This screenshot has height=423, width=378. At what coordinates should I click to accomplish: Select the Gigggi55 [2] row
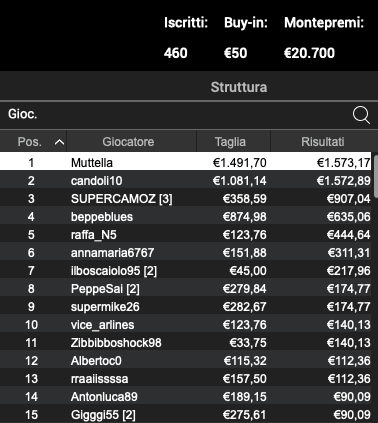pos(186,415)
